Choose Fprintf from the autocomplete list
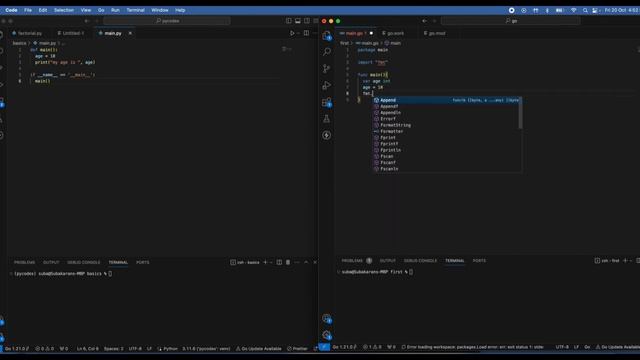Screen dimensions: 640x360 446,144
